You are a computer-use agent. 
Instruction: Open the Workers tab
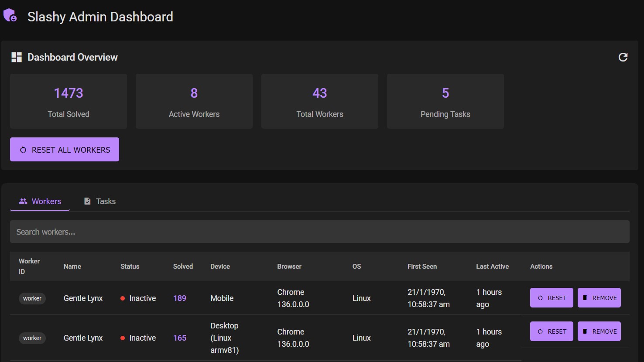[x=40, y=201]
